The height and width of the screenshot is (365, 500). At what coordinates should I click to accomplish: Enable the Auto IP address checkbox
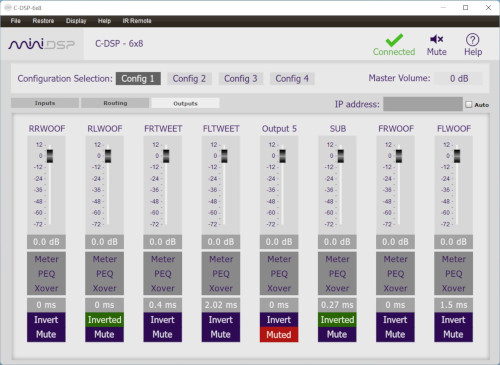pyautogui.click(x=469, y=105)
